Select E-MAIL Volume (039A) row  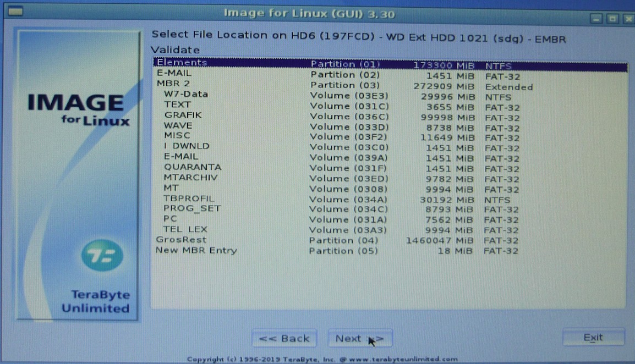tap(390, 158)
